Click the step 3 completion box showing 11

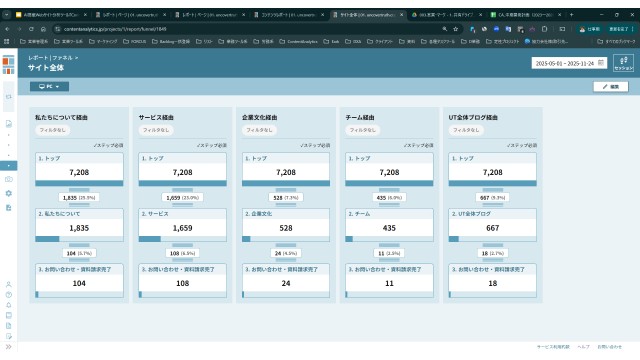pyautogui.click(x=389, y=280)
